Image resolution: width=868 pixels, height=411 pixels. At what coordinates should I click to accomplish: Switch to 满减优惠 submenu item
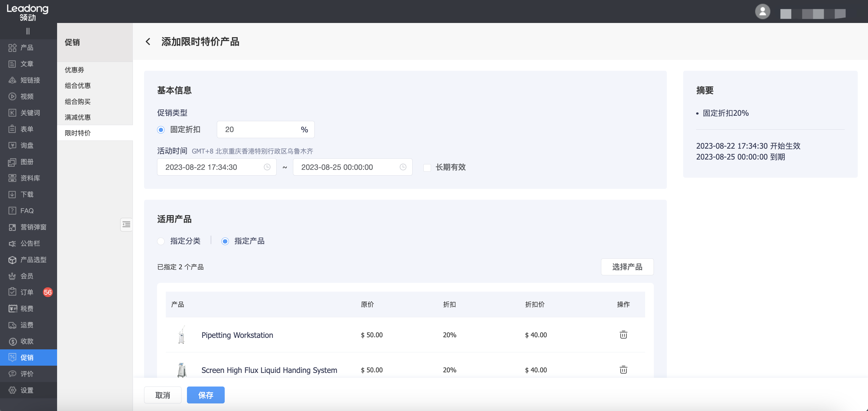tap(78, 117)
